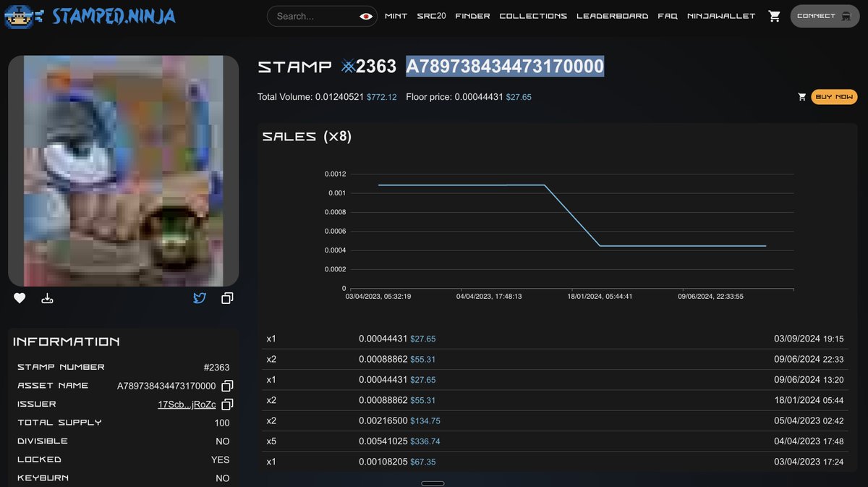Share the stamp on Twitter
Screen dimensions: 868x487
[200, 297]
